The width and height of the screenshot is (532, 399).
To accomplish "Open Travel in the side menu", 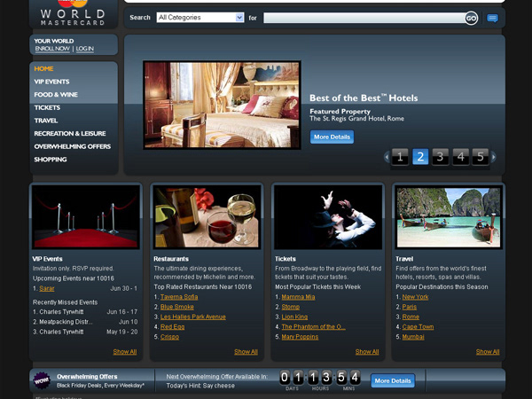I will coord(46,121).
